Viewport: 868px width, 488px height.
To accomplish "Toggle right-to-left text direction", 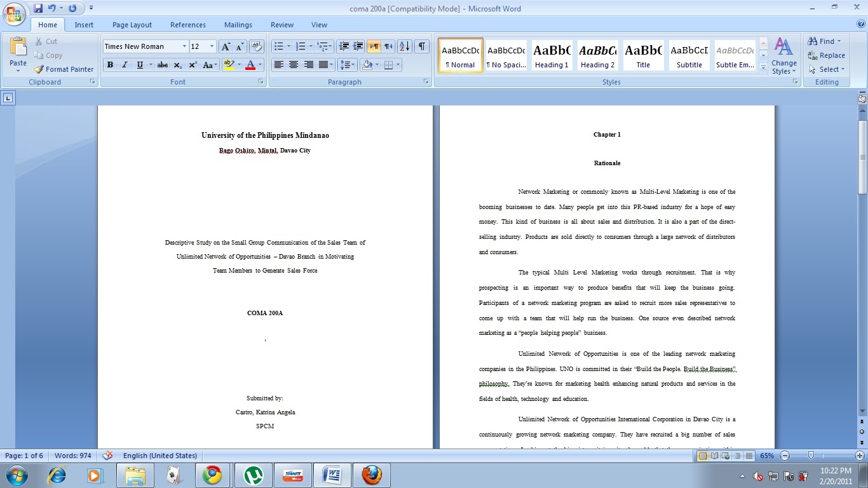I will tap(388, 46).
